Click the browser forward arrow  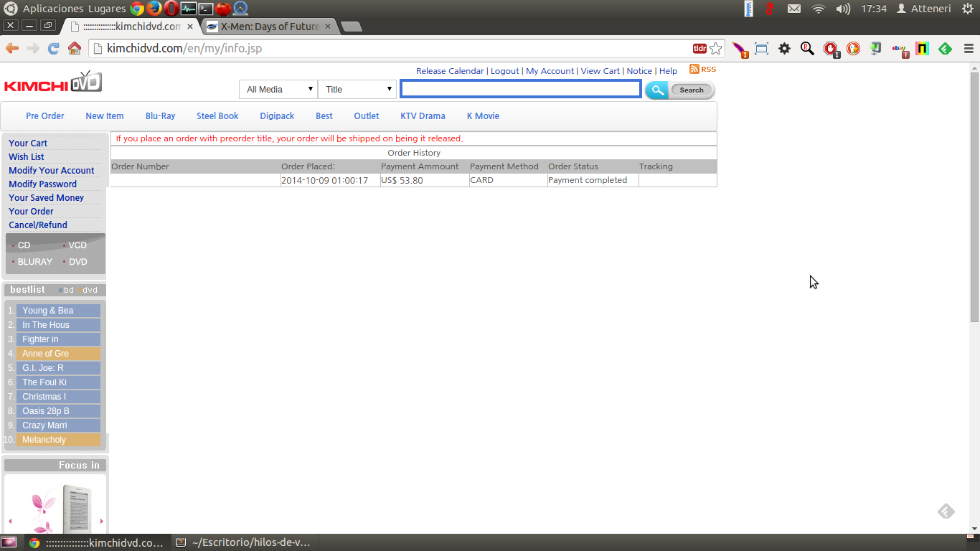coord(33,49)
